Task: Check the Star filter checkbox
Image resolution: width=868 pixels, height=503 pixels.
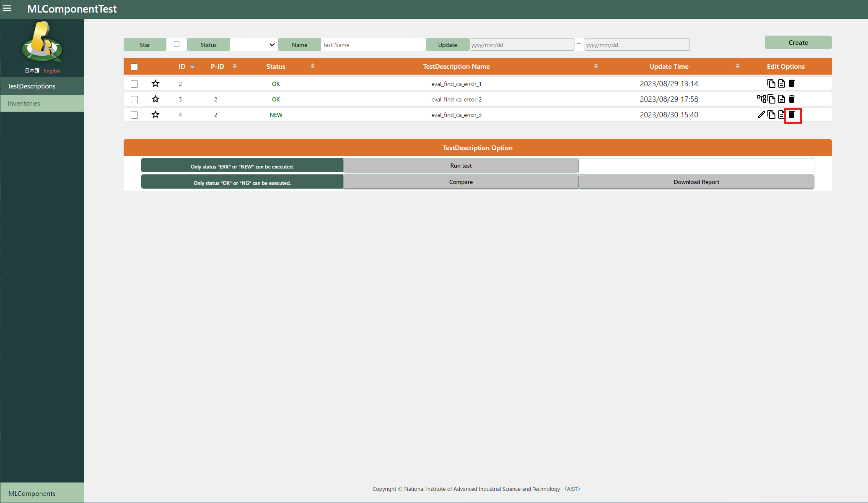Action: click(x=176, y=44)
